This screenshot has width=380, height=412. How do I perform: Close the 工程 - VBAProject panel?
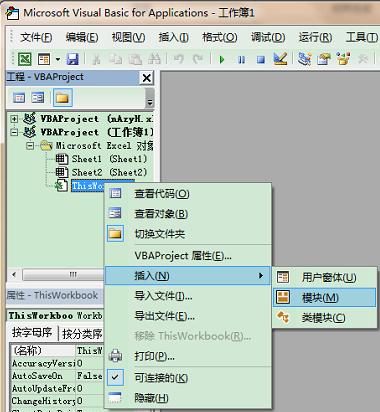coord(146,78)
